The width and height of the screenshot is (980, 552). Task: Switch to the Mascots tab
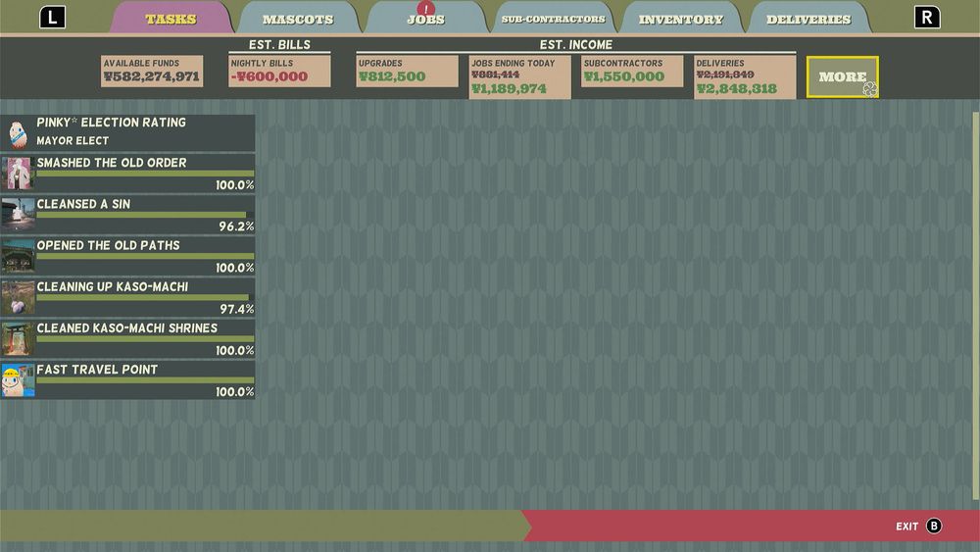tap(298, 19)
